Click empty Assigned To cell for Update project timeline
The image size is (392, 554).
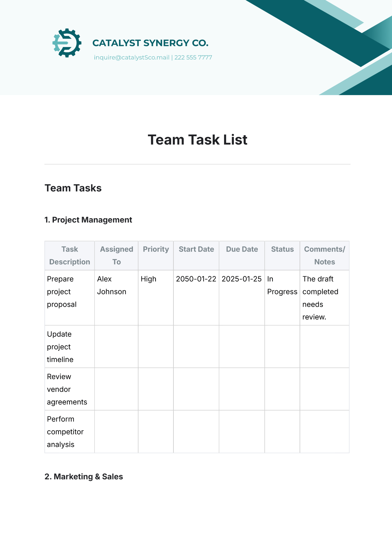[x=117, y=347]
